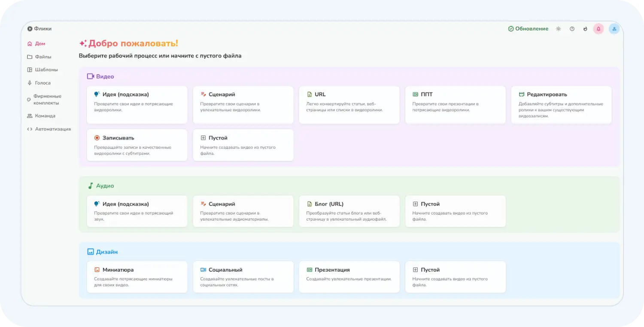Start the Записывать recording card
The height and width of the screenshot is (327, 644).
pos(137,145)
